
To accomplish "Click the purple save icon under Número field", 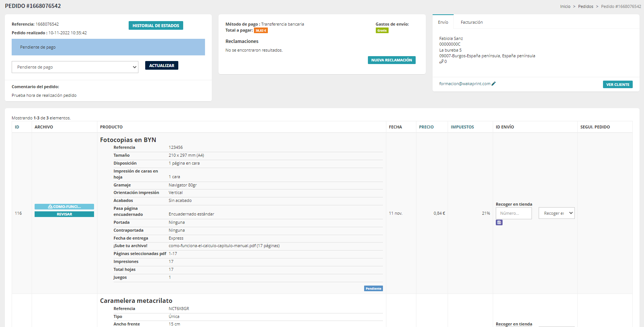I will pyautogui.click(x=499, y=223).
